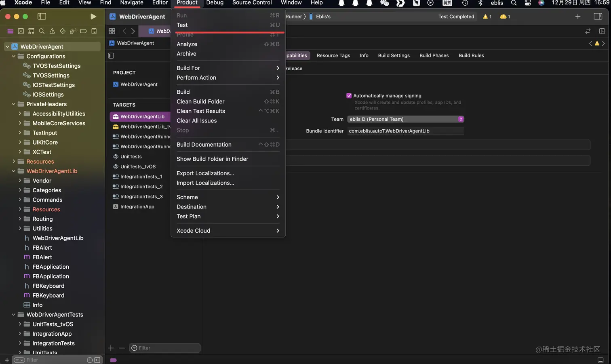Choose Test from the Product menu

tap(228, 25)
